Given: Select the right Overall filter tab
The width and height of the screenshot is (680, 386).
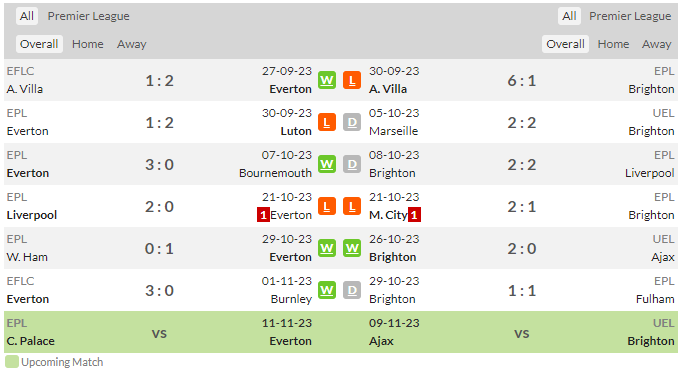Looking at the screenshot, I should click(x=565, y=44).
